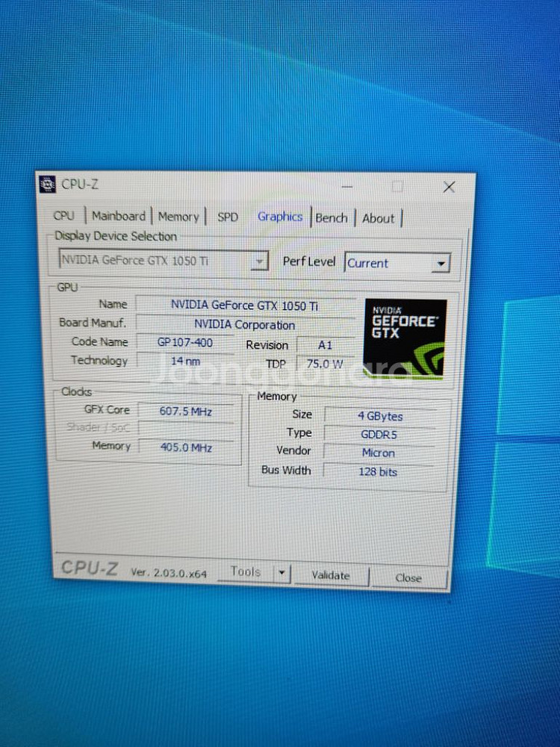The height and width of the screenshot is (747, 560).
Task: Click the Validate button
Action: (331, 575)
